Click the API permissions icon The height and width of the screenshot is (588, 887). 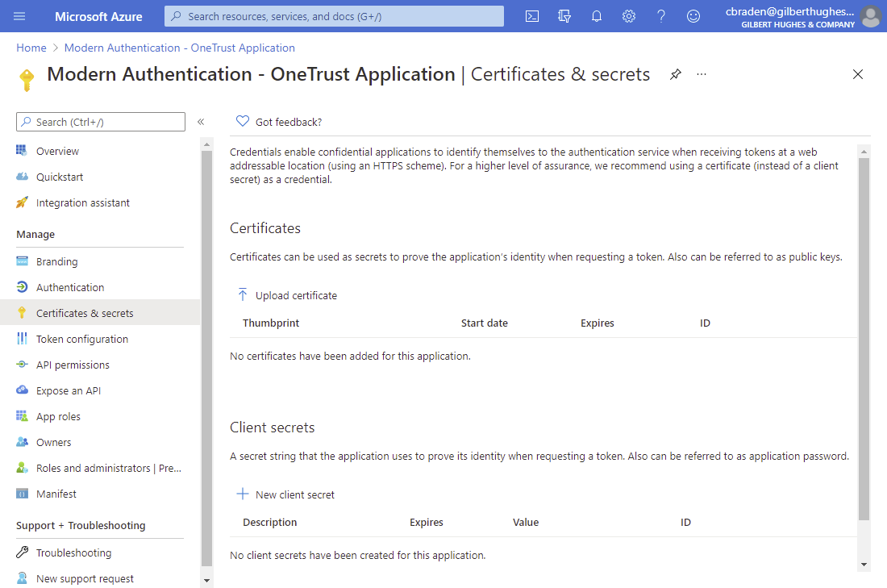pyautogui.click(x=22, y=365)
